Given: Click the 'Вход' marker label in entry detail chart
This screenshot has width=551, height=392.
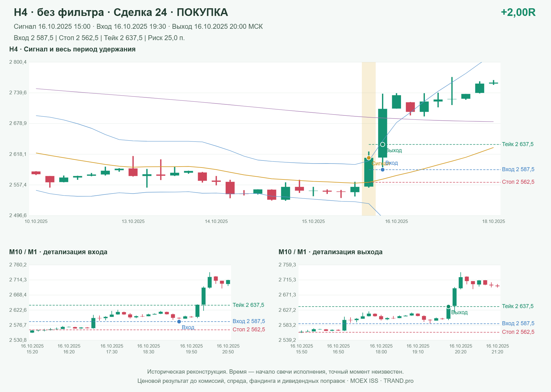Looking at the screenshot, I should [x=188, y=327].
